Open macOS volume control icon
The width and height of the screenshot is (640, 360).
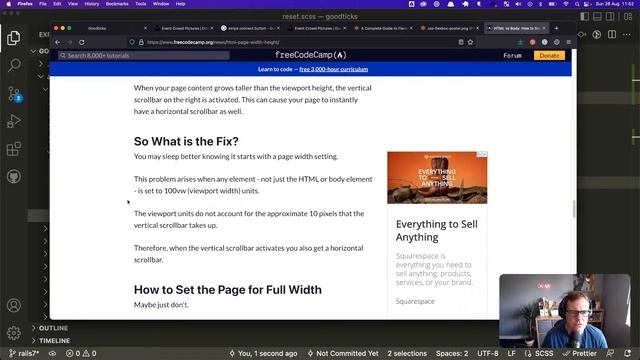pyautogui.click(x=518, y=4)
